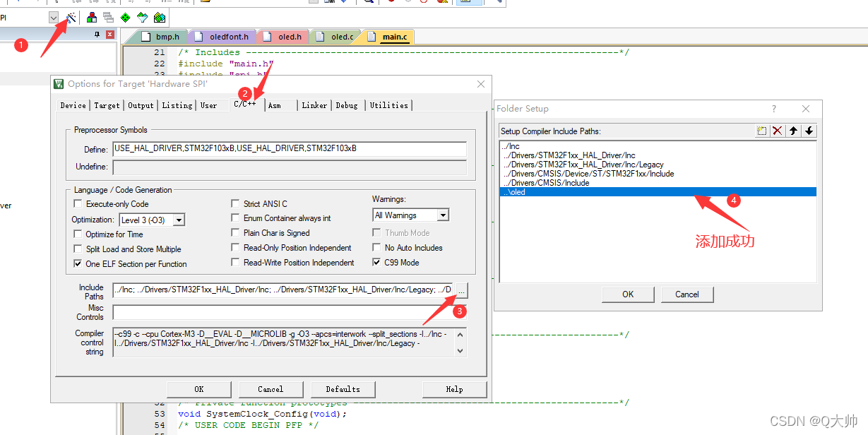868x435 pixels.
Task: Enable Read-Only Position Independent
Action: (235, 248)
